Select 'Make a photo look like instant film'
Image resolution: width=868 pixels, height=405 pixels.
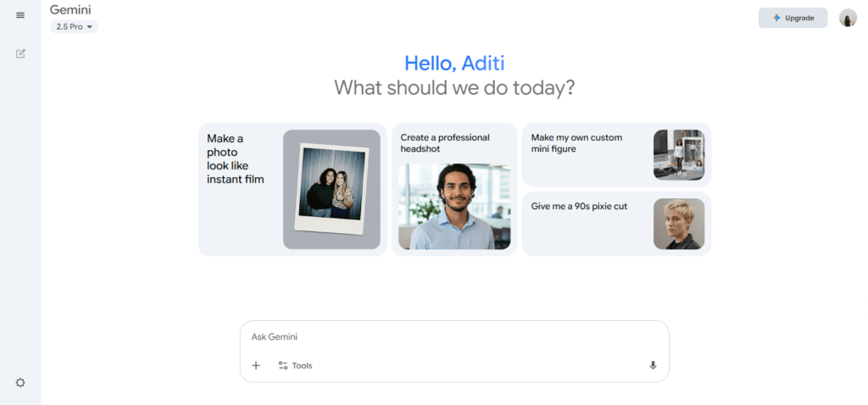[x=236, y=158]
